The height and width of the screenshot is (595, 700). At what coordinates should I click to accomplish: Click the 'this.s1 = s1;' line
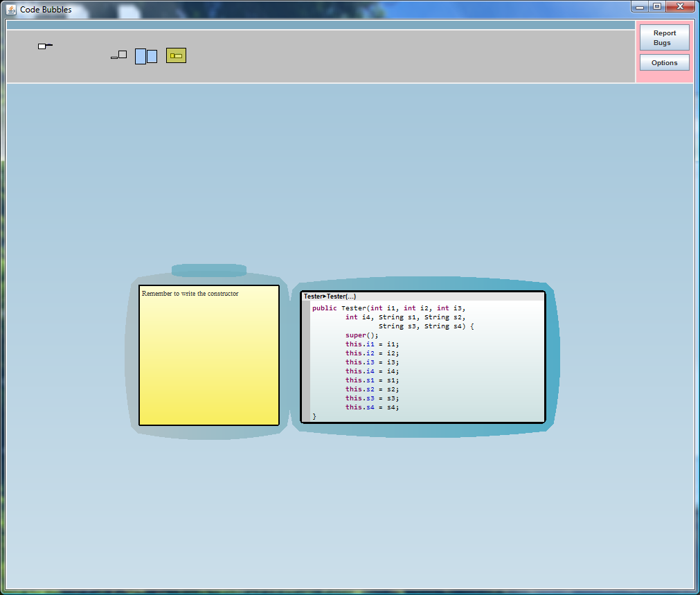click(x=372, y=380)
